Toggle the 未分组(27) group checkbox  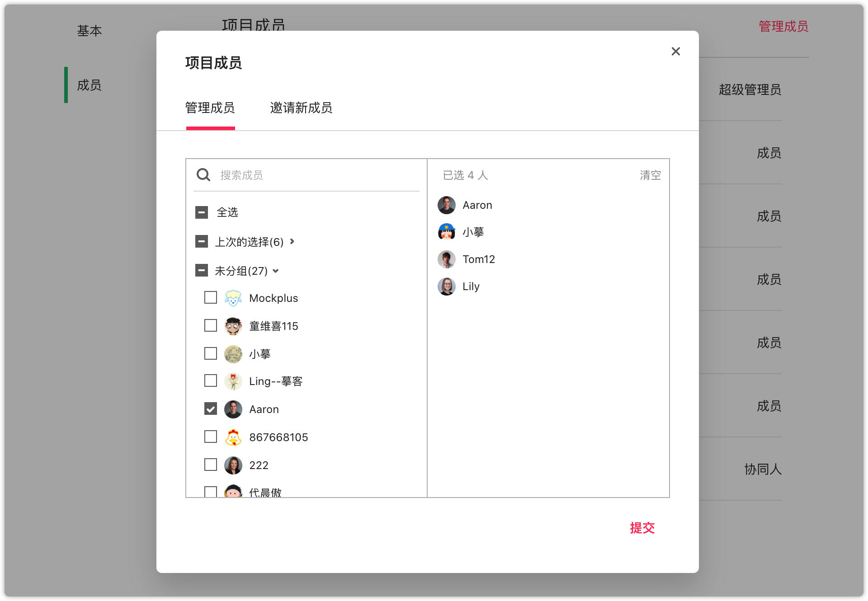[x=202, y=271]
